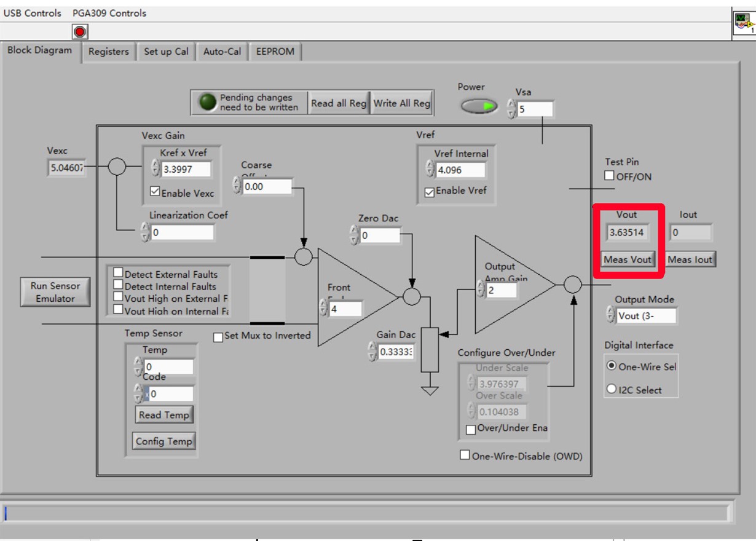The height and width of the screenshot is (541, 756).
Task: Click the Zero Dac value field
Action: (x=380, y=235)
